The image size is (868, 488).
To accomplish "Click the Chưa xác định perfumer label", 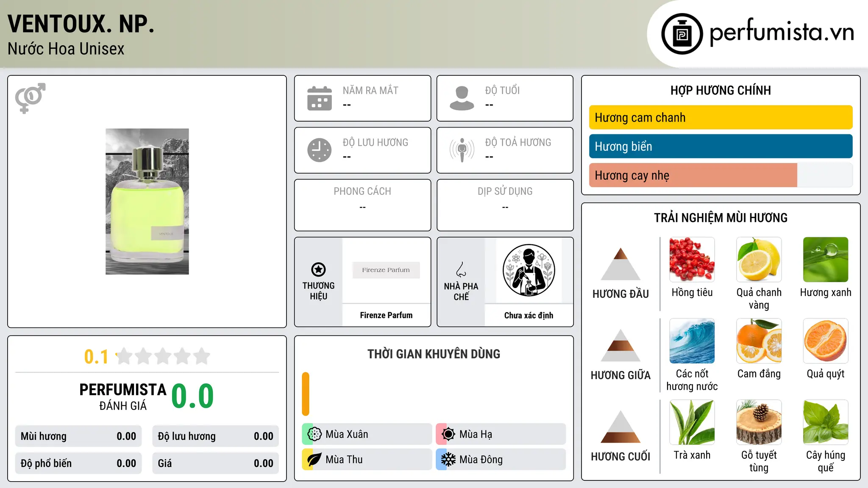I will point(529,315).
